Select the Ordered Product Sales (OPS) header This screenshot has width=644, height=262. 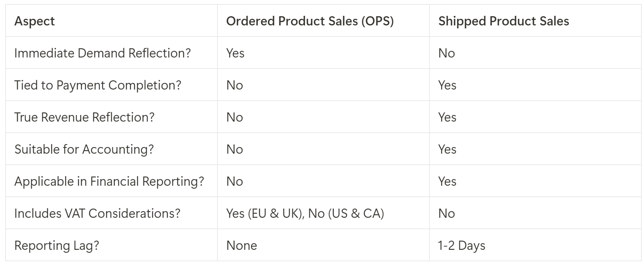310,21
